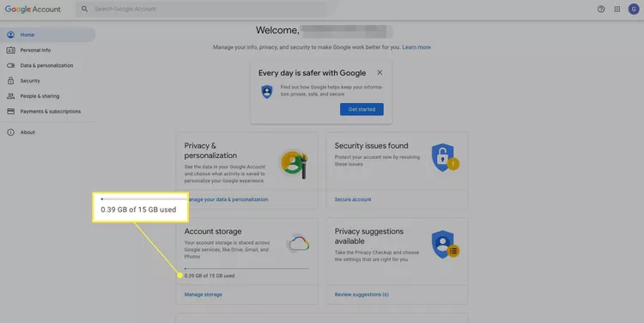Screen dimensions: 644x323
Task: Click the shield icon in safer card
Action: 267,91
